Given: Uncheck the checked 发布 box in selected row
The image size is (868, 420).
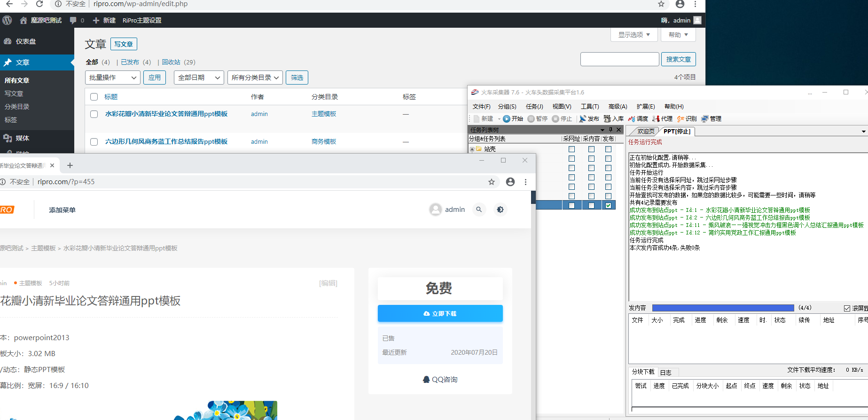Looking at the screenshot, I should click(608, 205).
